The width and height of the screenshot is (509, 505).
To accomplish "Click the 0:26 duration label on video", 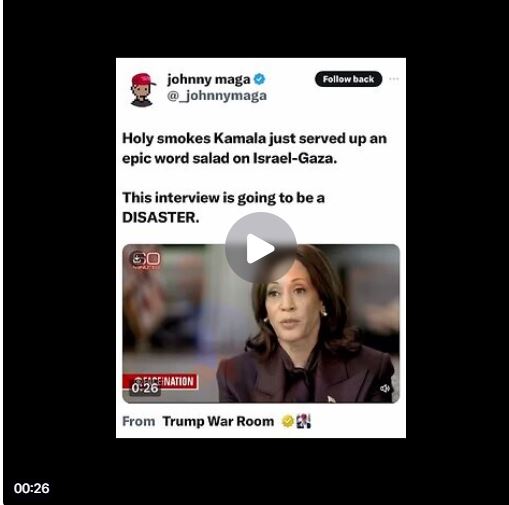I will (145, 388).
